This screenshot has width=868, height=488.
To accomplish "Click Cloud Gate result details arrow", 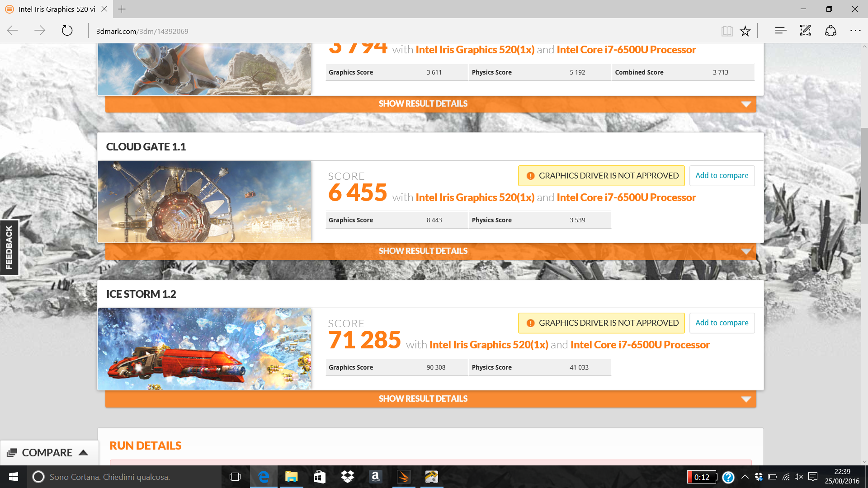I will pos(746,252).
